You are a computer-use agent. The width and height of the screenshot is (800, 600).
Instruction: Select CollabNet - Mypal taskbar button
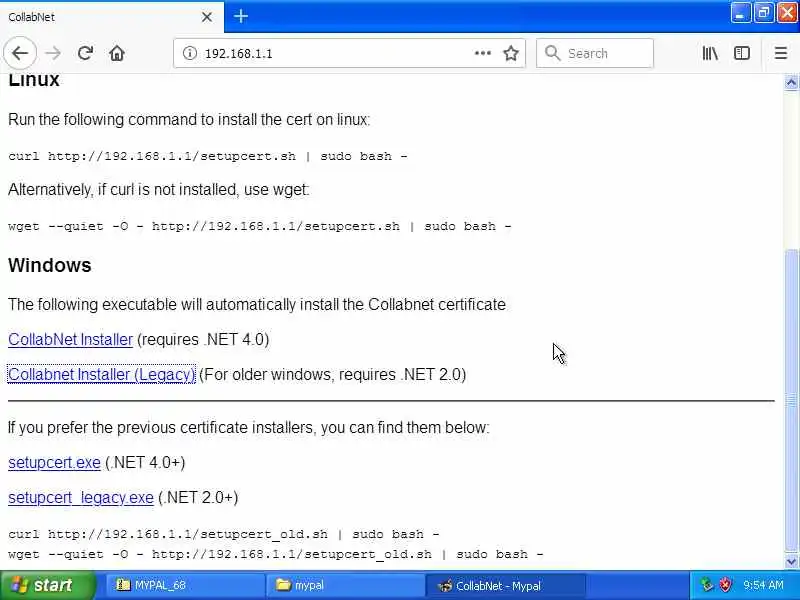point(505,585)
